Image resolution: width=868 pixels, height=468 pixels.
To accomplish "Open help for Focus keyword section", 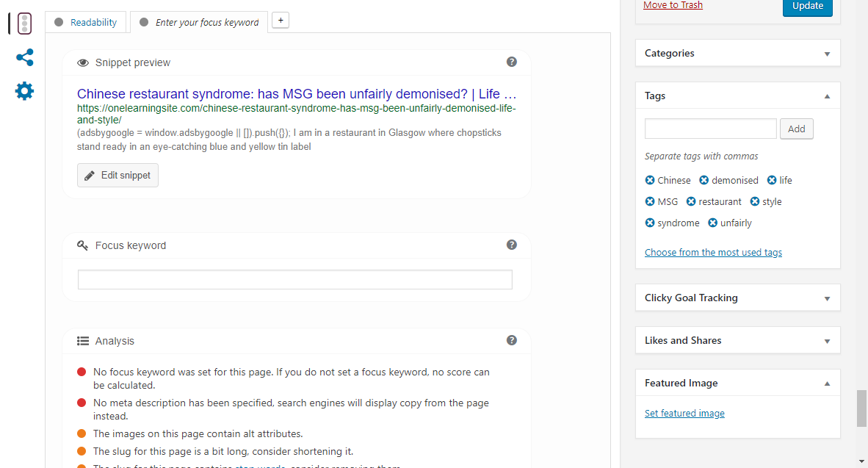I will pyautogui.click(x=512, y=245).
